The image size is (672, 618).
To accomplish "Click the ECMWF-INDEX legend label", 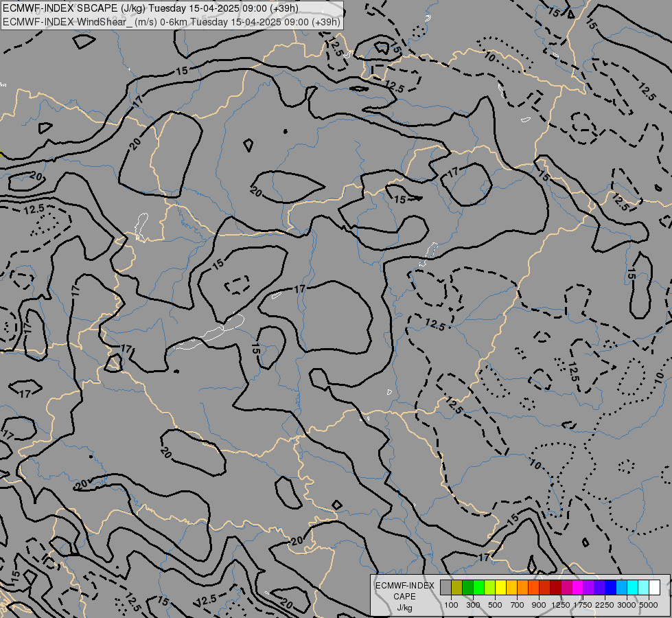I will coord(404,586).
